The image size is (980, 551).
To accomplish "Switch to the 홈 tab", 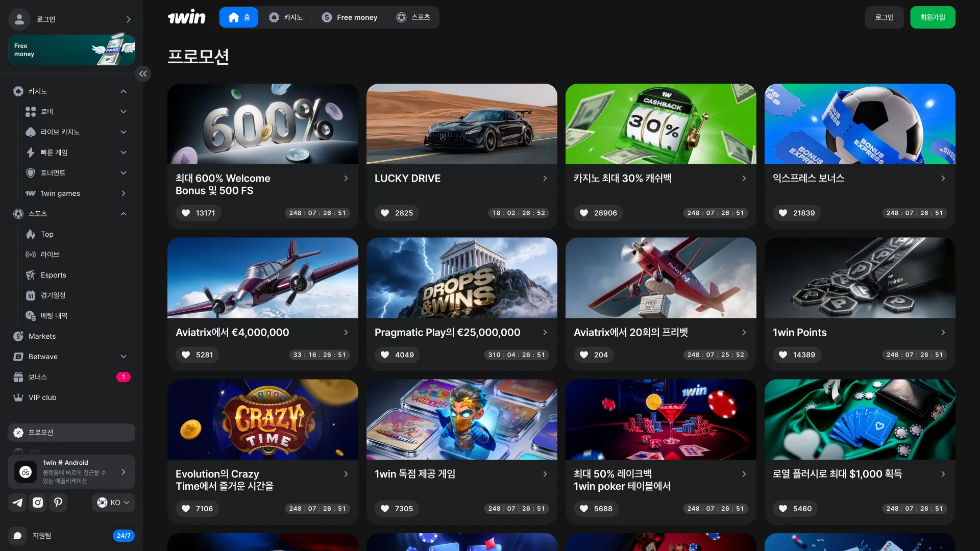I will click(x=239, y=17).
